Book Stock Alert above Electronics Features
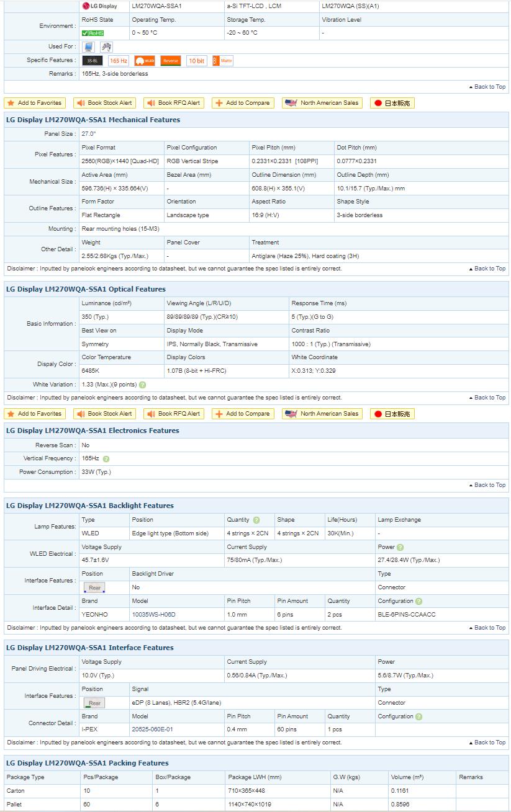The height and width of the screenshot is (812, 511). coord(104,414)
